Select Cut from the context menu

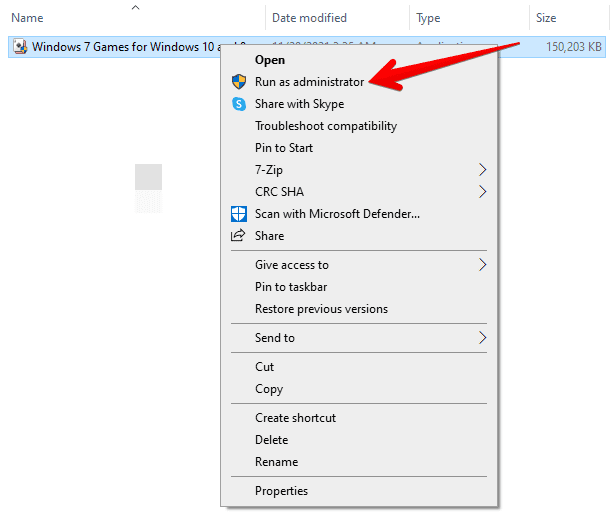click(x=359, y=367)
